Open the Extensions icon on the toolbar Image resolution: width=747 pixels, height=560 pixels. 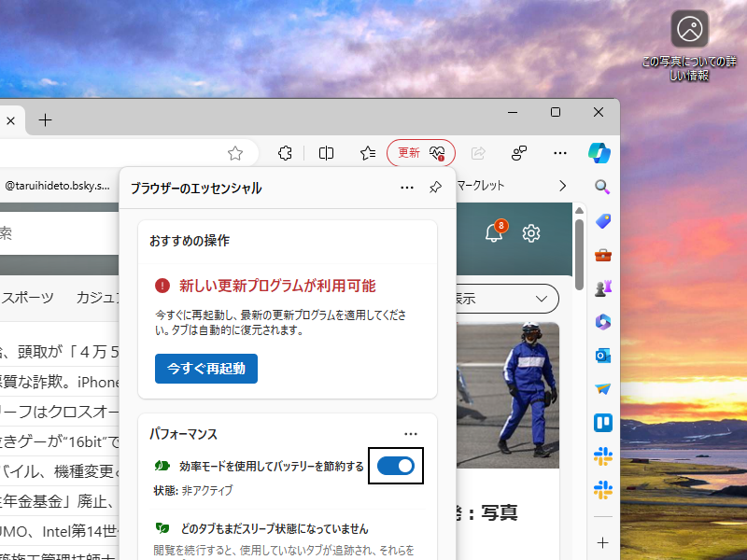coord(284,152)
